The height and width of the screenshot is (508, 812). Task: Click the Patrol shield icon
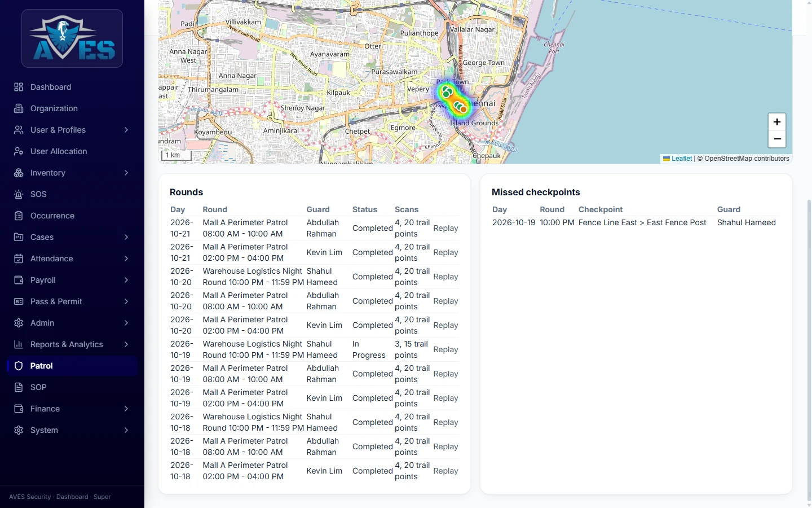(19, 366)
